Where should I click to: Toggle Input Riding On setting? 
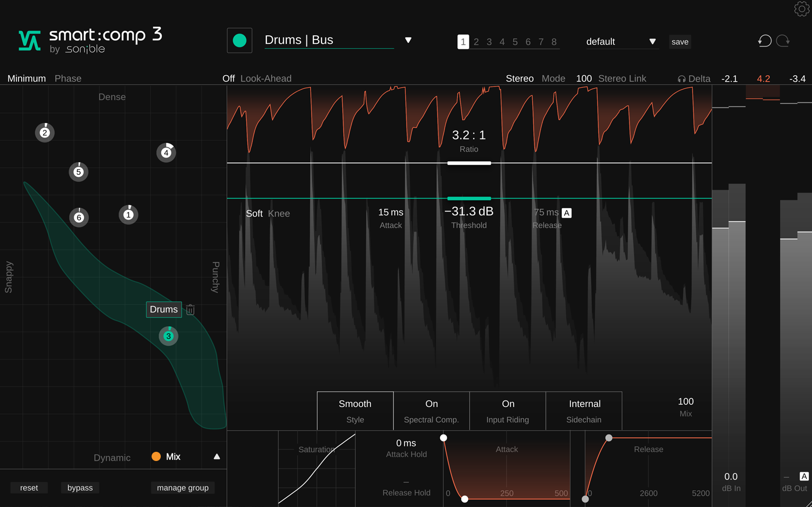pos(507,411)
